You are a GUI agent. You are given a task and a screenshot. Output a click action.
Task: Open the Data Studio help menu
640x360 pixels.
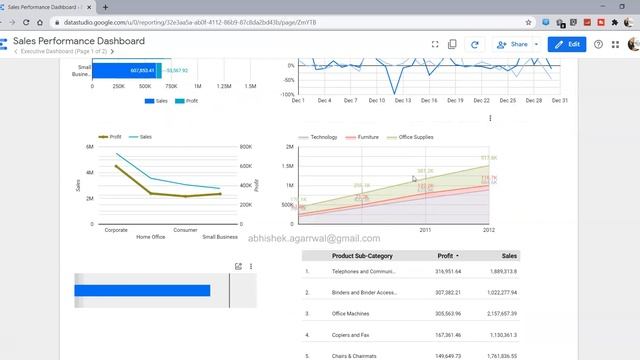tap(598, 44)
